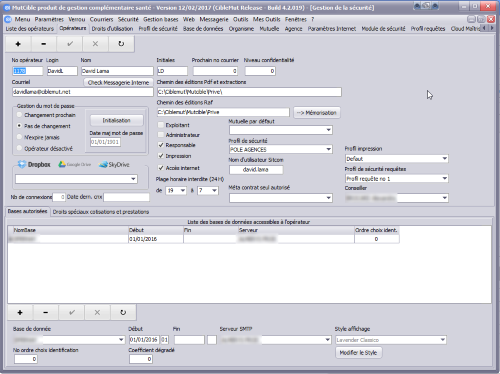Open the Courriers menu
Image resolution: width=500 pixels, height=374 pixels.
[101, 19]
